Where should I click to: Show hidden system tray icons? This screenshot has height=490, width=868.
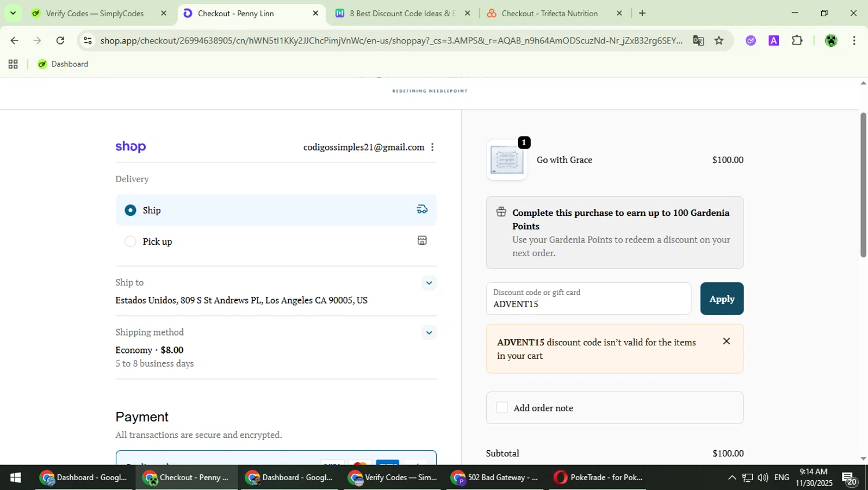732,477
